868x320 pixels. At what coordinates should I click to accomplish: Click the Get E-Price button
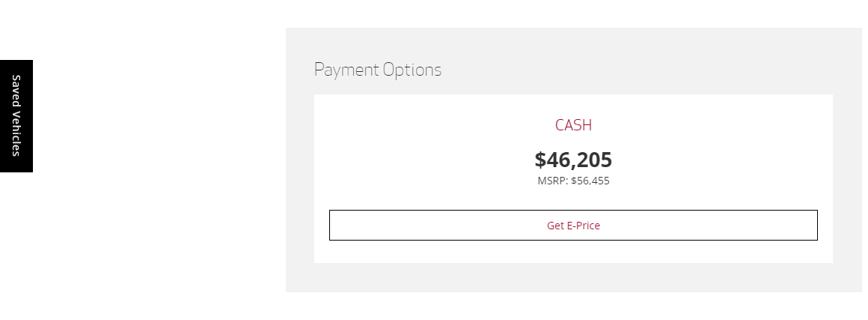pyautogui.click(x=573, y=225)
